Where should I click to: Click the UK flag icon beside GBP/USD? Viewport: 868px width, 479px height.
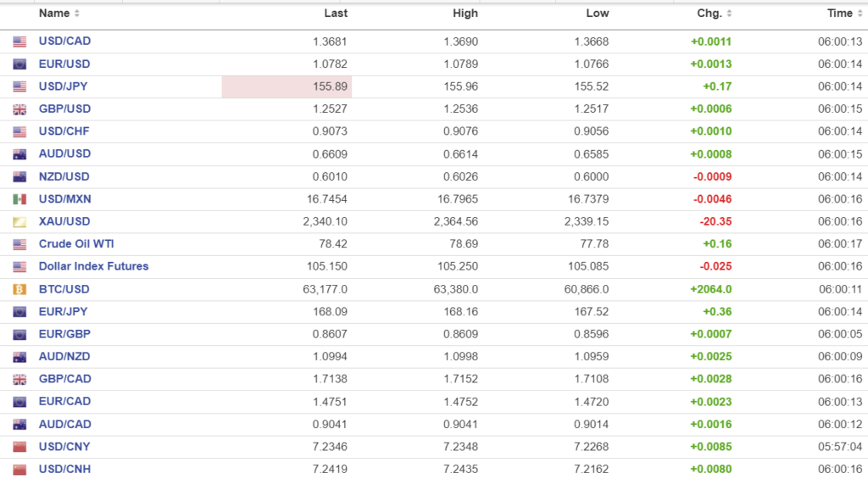[19, 109]
